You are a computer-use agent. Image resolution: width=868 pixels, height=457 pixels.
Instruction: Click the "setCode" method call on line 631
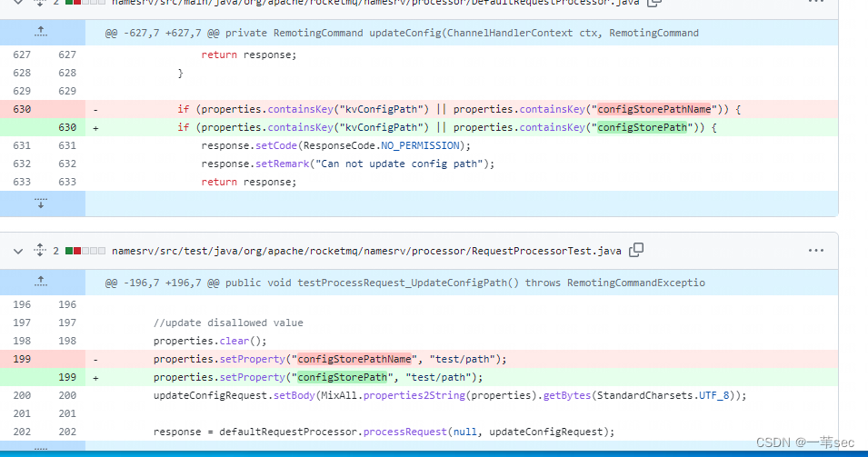(x=276, y=145)
